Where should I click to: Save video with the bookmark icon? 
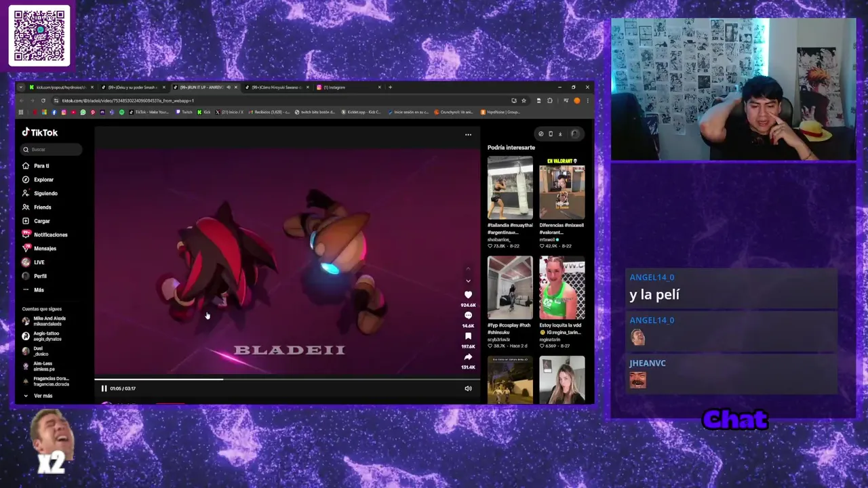pyautogui.click(x=468, y=336)
